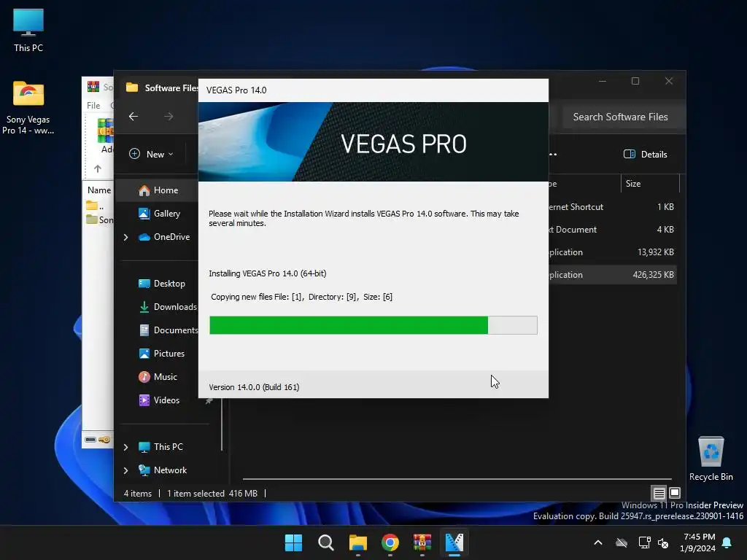Open File Explorer from the taskbar
The width and height of the screenshot is (747, 560).
[x=357, y=542]
